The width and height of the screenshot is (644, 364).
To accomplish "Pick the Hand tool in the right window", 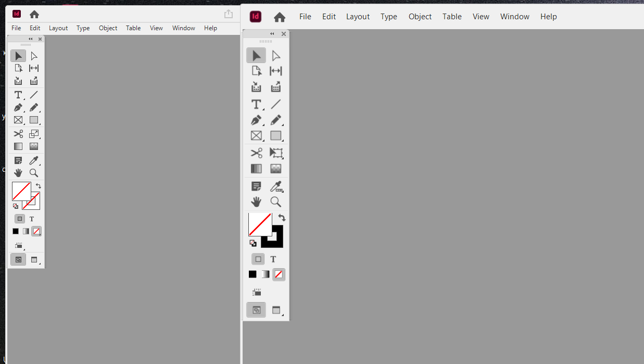I will coord(256,202).
